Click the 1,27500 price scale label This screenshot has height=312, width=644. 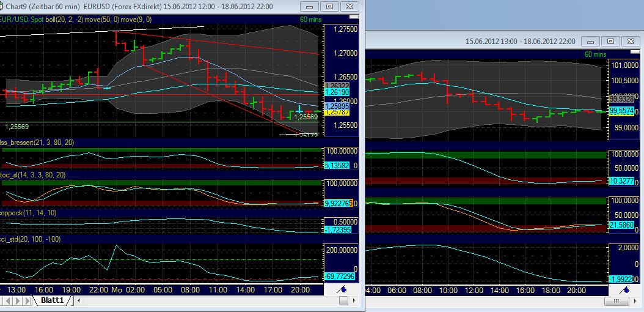345,29
